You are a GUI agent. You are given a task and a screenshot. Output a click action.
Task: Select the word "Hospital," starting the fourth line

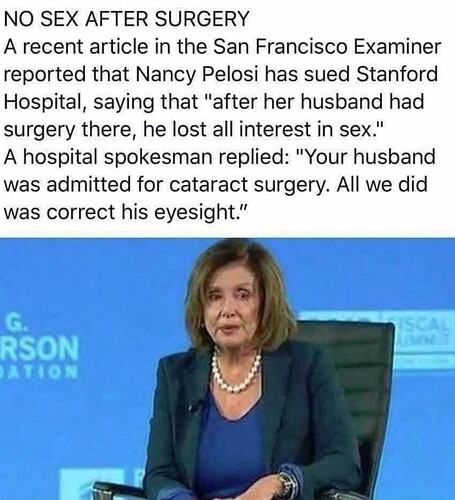click(x=43, y=102)
